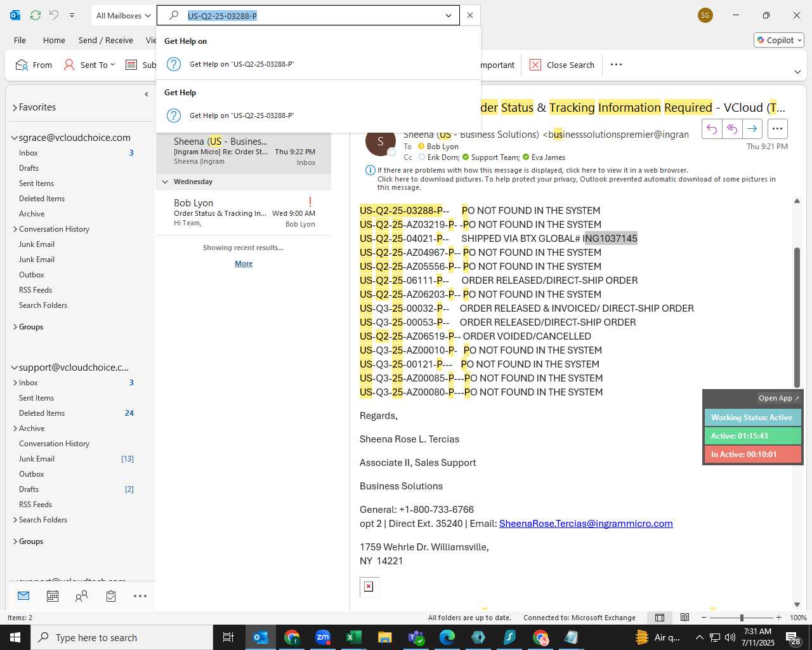Open support Deleted Items with 24 items
This screenshot has height=650, width=812.
[x=42, y=413]
